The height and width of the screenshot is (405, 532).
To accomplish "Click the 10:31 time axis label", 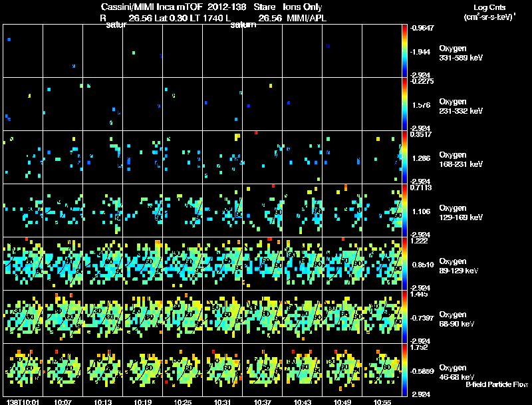I will pos(223,402).
